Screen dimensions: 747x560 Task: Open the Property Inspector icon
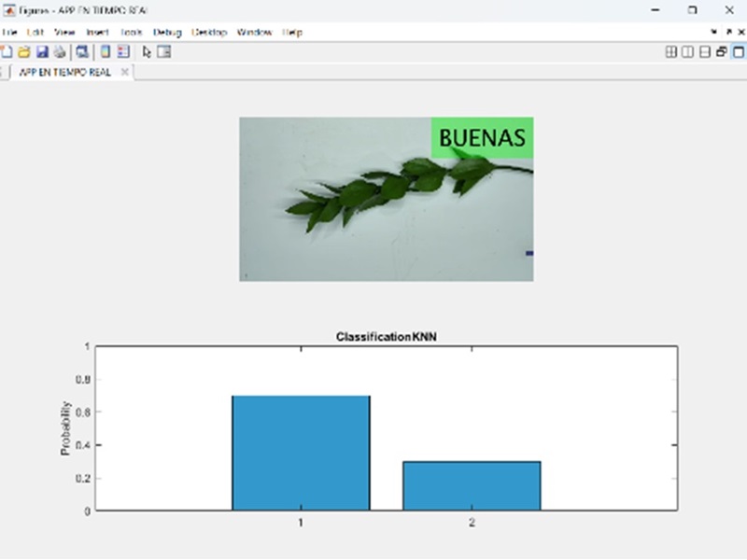(164, 51)
